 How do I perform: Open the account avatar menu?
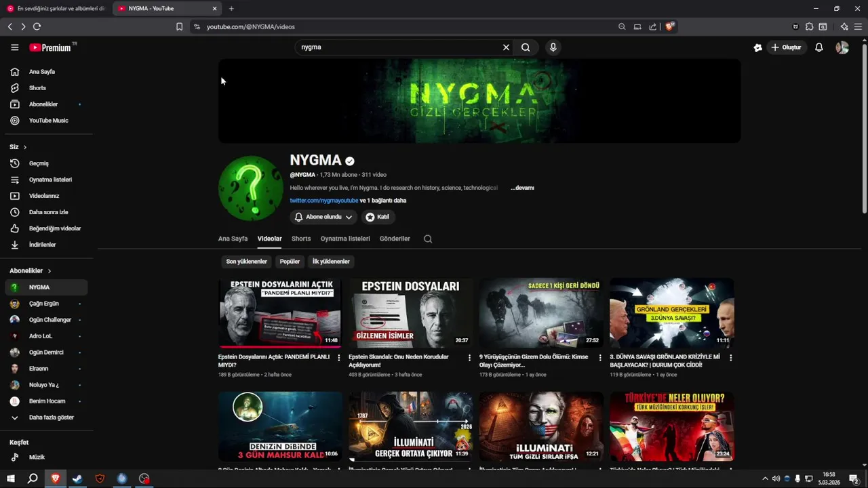coord(842,47)
